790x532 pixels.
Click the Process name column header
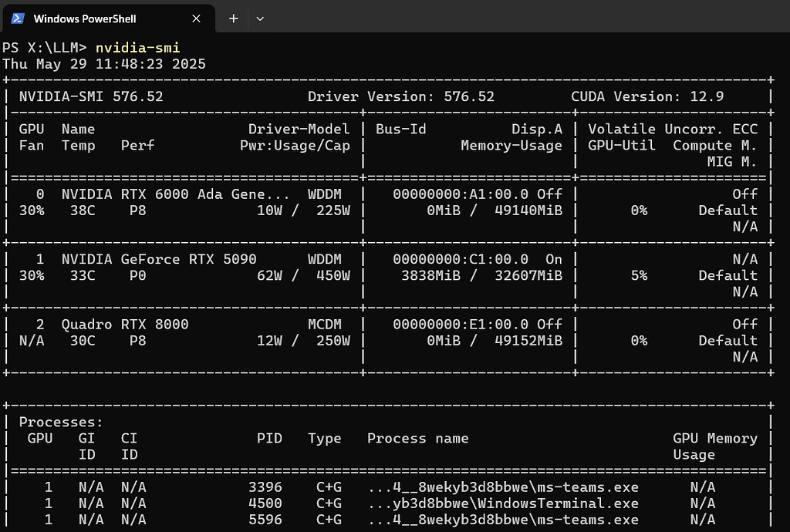(417, 438)
